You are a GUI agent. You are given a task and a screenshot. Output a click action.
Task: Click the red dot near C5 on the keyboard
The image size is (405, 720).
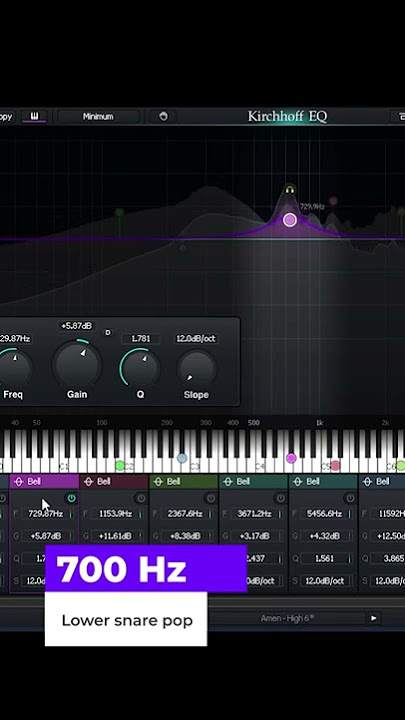pos(336,466)
